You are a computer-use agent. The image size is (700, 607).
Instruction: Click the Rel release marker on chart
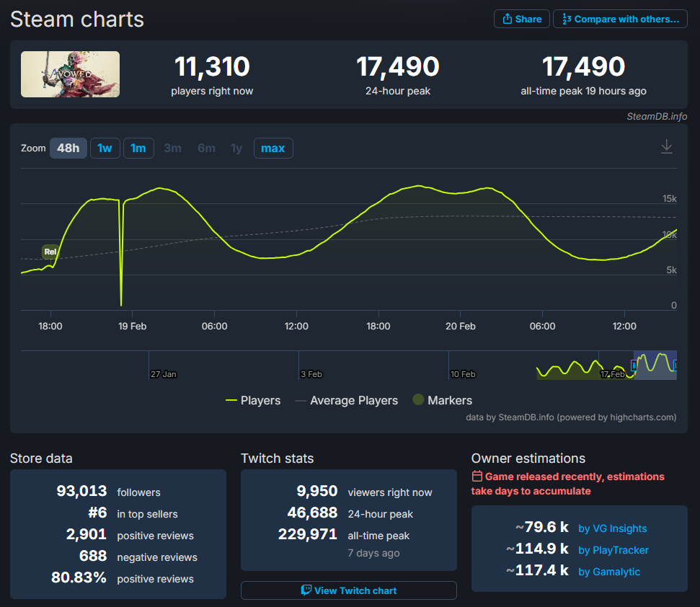(50, 252)
